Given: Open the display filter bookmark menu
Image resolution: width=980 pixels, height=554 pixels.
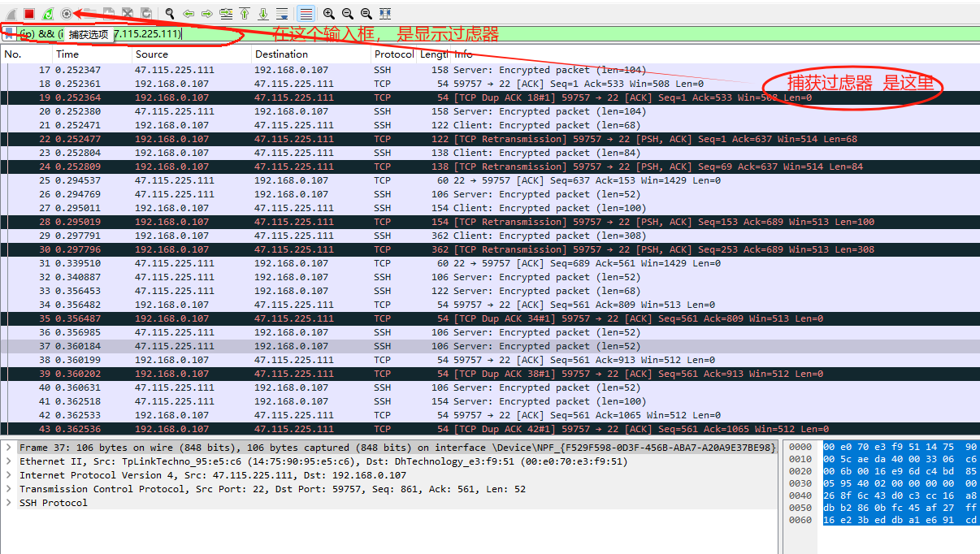Looking at the screenshot, I should [x=9, y=34].
